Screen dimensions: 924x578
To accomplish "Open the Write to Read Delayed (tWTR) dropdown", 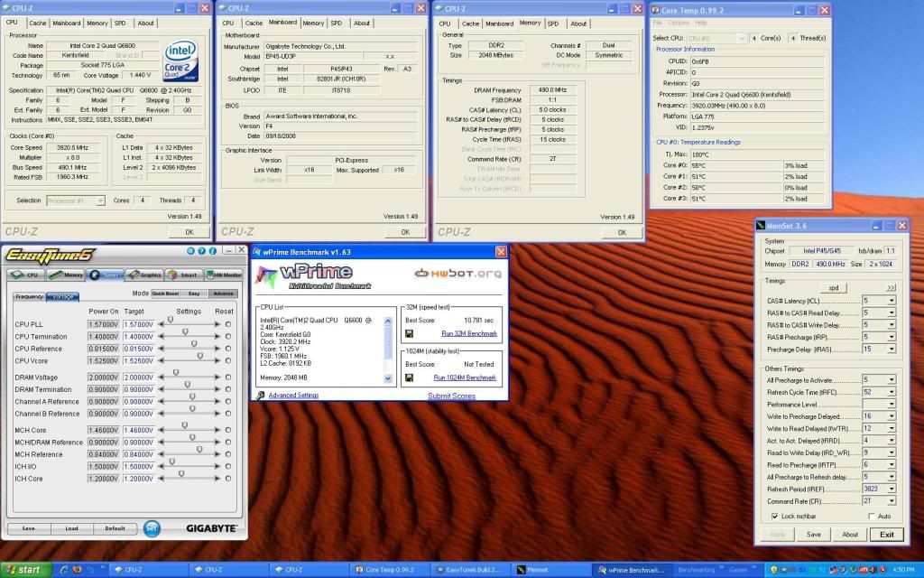I will pyautogui.click(x=891, y=428).
